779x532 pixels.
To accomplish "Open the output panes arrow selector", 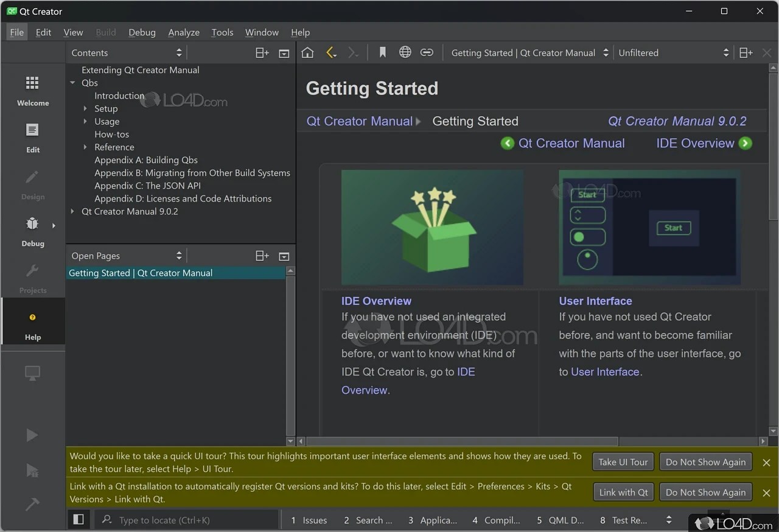I will click(669, 520).
